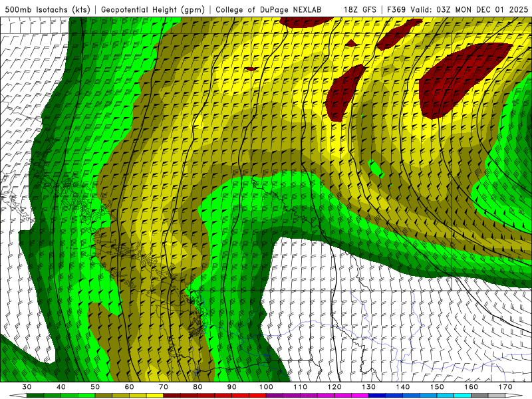Click the "120" color scale label

(x=334, y=387)
